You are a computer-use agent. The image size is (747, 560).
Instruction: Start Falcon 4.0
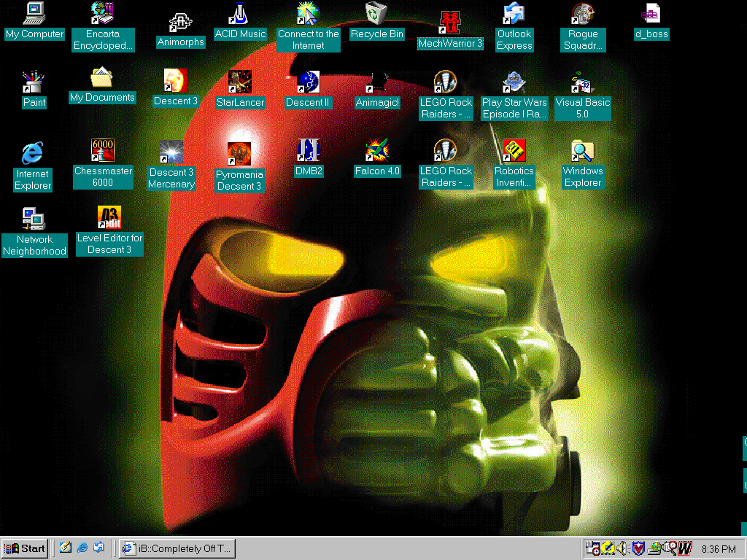377,157
